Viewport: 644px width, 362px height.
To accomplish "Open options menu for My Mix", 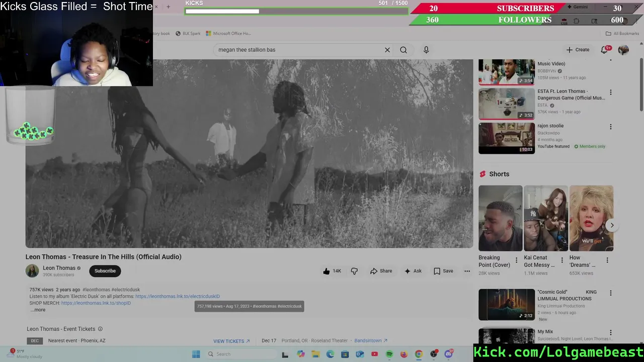I will pyautogui.click(x=611, y=332).
